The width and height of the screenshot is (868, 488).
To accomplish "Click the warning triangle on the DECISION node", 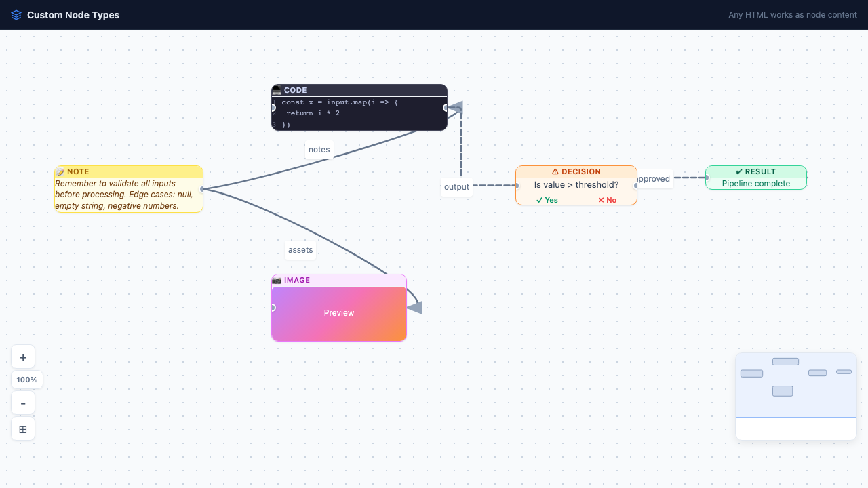I will pos(556,171).
